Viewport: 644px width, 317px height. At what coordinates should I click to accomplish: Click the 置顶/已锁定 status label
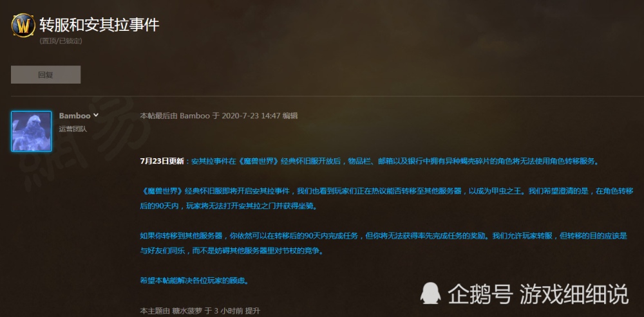[61, 41]
